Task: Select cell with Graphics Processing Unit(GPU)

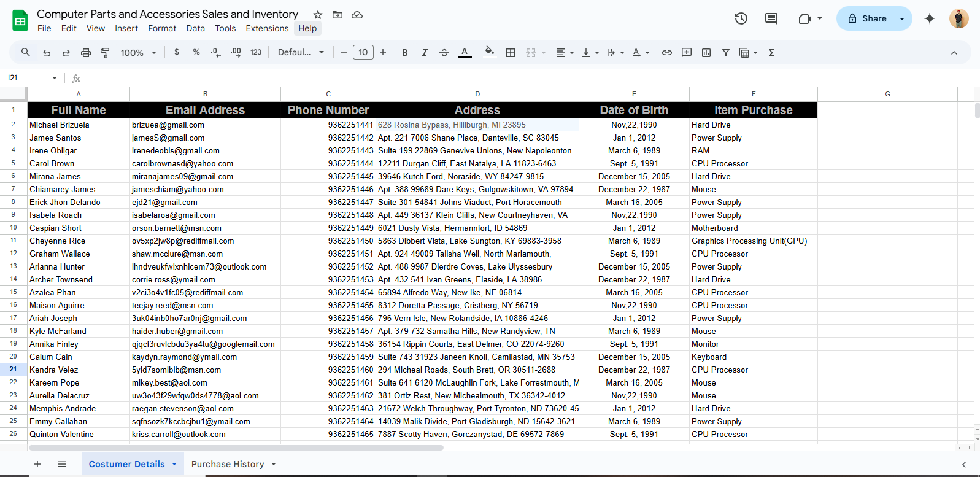Action: 754,241
